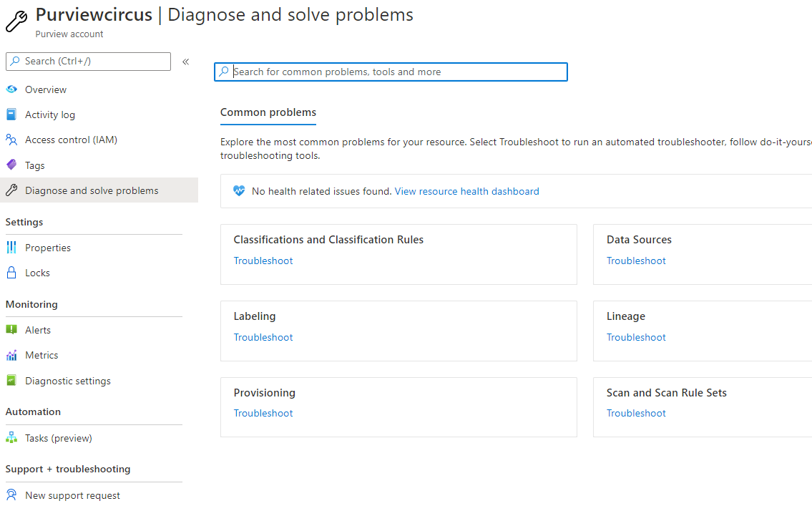Click the purple Tags icon

click(x=11, y=165)
